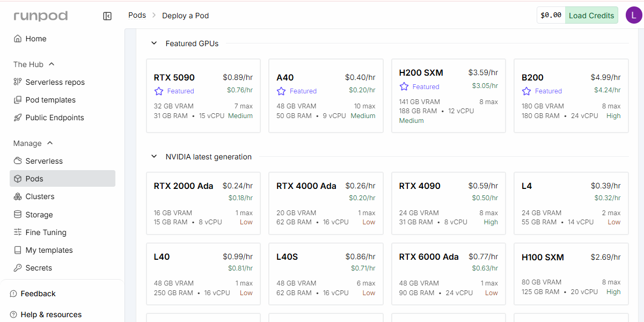Collapse the NVIDIA latest generation section
The image size is (644, 322).
coord(154,157)
